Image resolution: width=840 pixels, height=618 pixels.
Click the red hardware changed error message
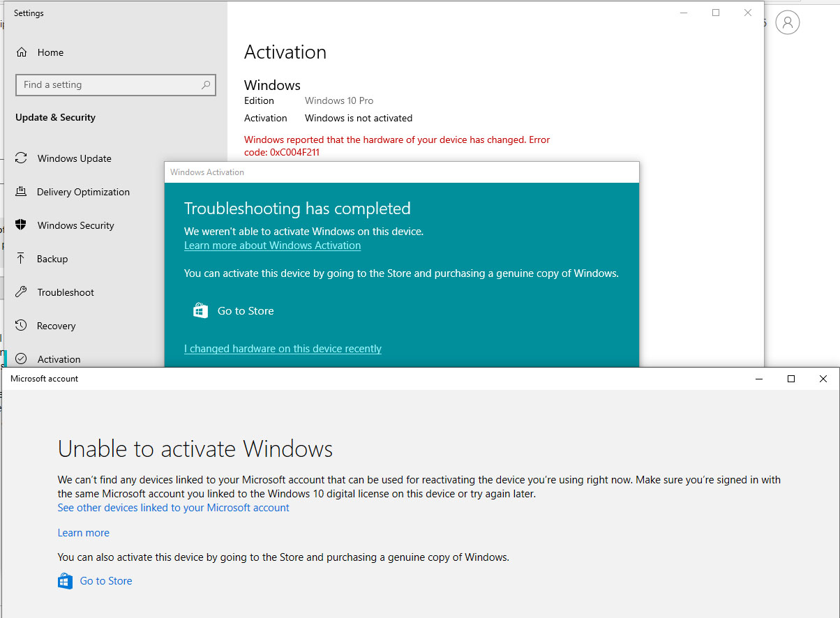[397, 146]
